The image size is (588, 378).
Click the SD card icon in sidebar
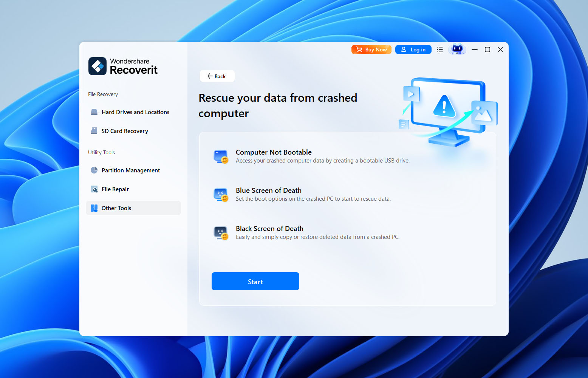click(94, 131)
